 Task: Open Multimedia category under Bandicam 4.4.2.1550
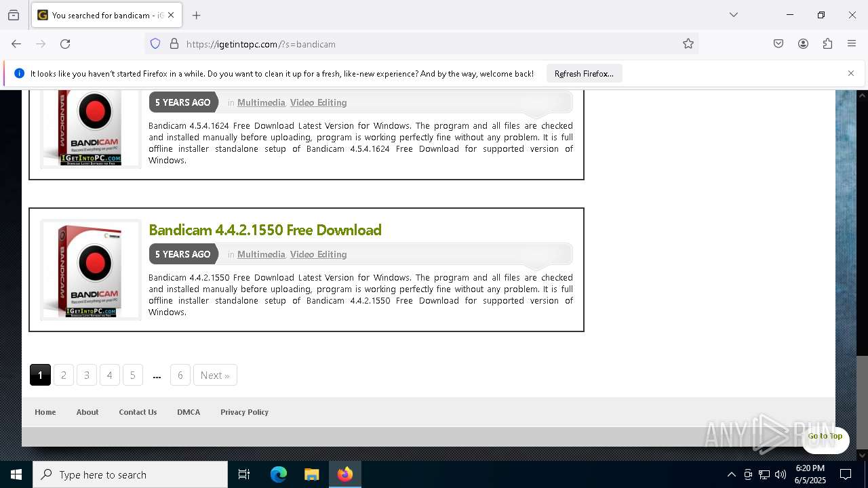click(261, 254)
